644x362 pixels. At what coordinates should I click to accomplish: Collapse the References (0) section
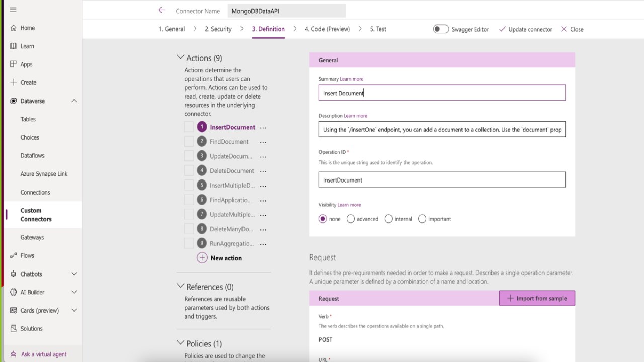click(180, 286)
